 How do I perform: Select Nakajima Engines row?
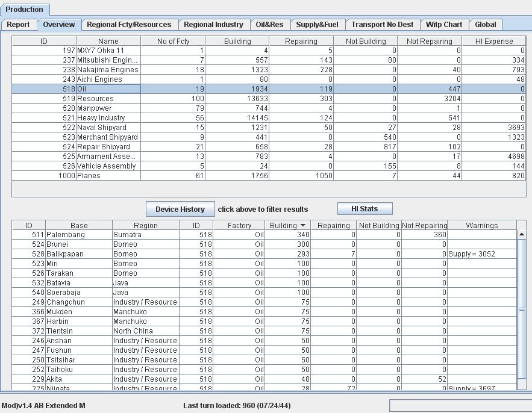click(269, 69)
